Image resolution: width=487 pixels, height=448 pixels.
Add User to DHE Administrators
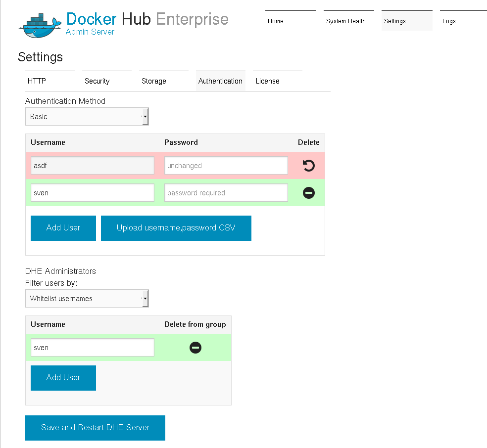63,378
